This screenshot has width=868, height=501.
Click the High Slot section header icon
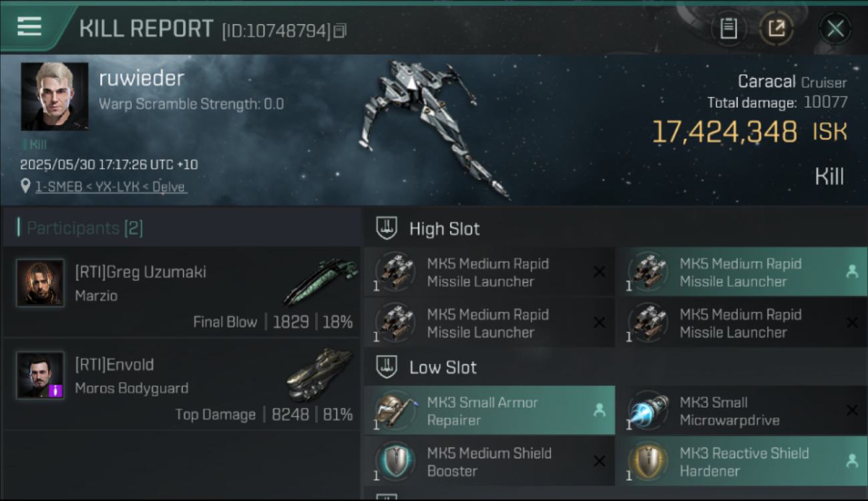[387, 228]
